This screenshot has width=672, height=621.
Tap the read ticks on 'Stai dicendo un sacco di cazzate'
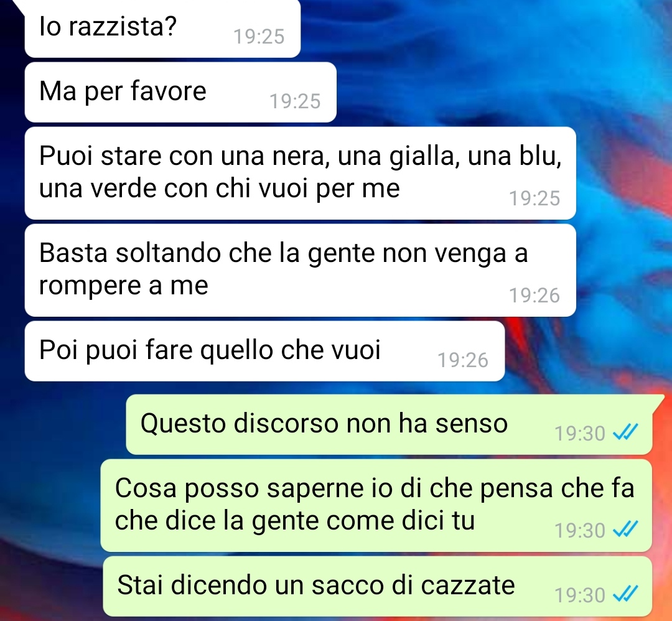click(x=626, y=594)
